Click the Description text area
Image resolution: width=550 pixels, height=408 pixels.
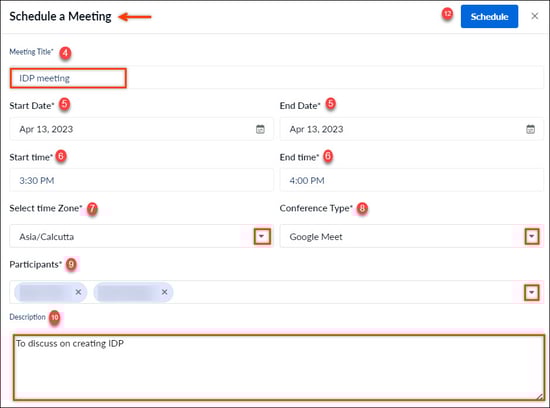click(x=279, y=367)
